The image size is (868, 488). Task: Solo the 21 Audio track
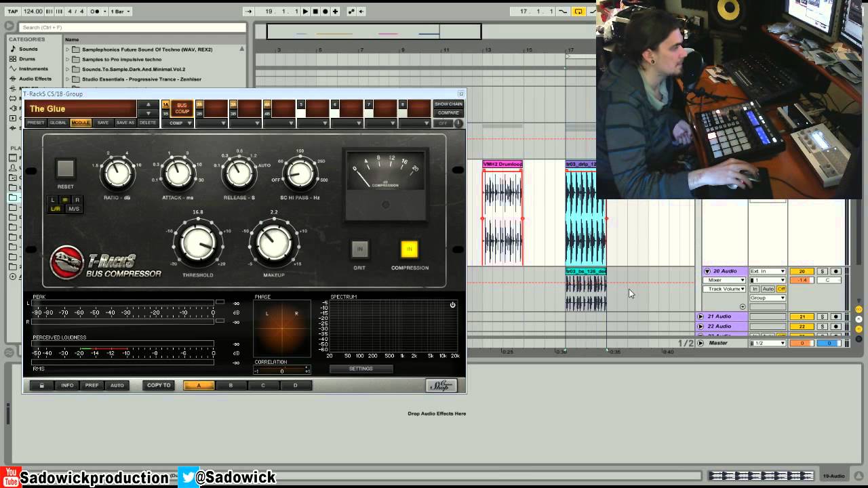(x=822, y=317)
